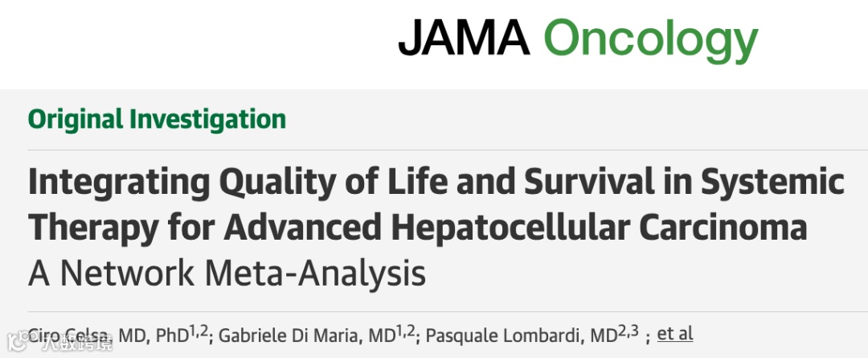Click affiliation superscript 2,3 after Lombardi
The height and width of the screenshot is (358, 868).
(628, 331)
